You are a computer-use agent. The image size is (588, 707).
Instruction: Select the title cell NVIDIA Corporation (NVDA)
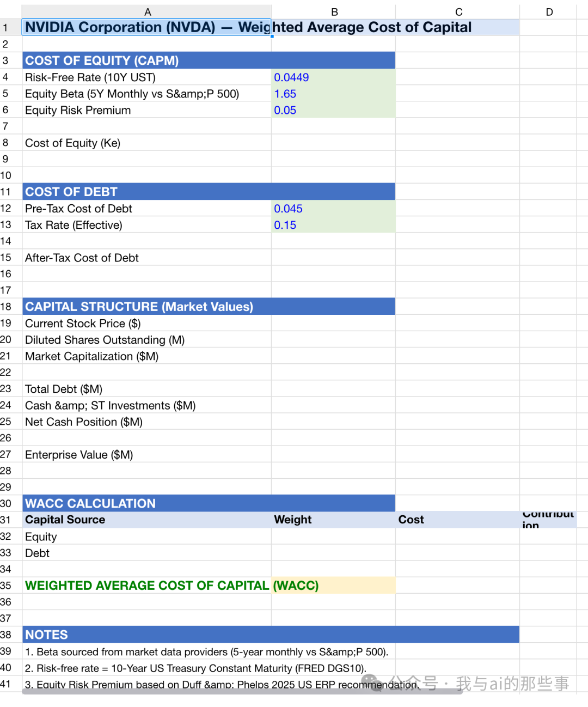click(146, 27)
